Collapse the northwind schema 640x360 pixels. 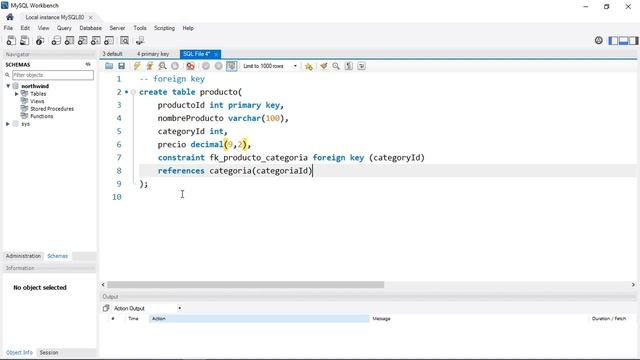(x=8, y=86)
